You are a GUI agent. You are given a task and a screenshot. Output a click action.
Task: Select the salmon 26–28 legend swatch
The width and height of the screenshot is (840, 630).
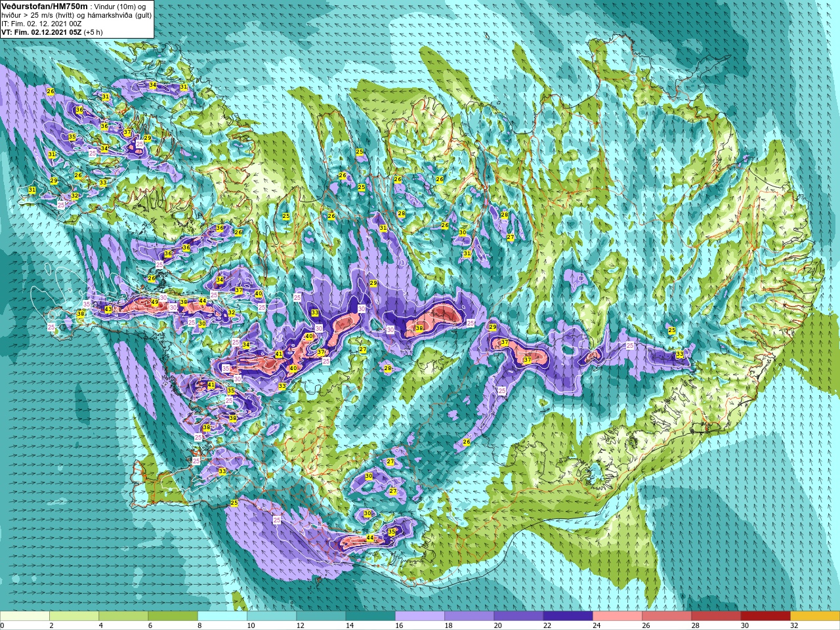667,616
